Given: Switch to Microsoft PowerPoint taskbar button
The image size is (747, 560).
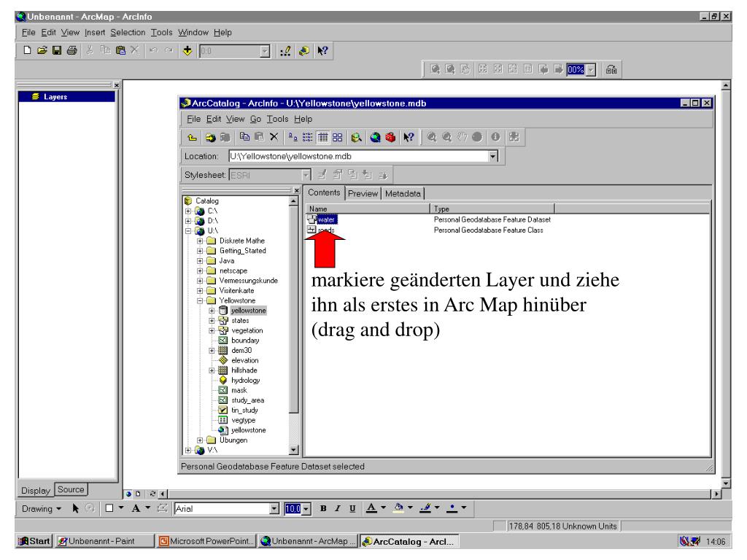Looking at the screenshot, I should [206, 541].
